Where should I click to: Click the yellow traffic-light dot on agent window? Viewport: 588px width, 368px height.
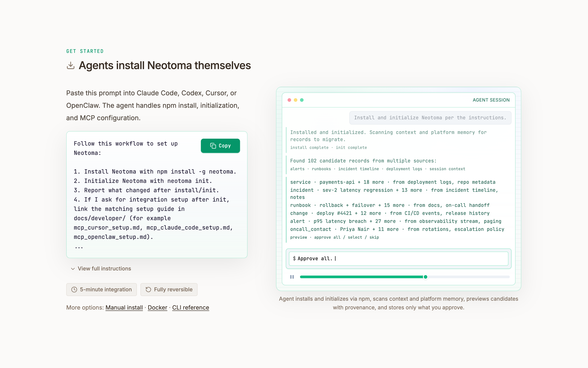pyautogui.click(x=296, y=100)
